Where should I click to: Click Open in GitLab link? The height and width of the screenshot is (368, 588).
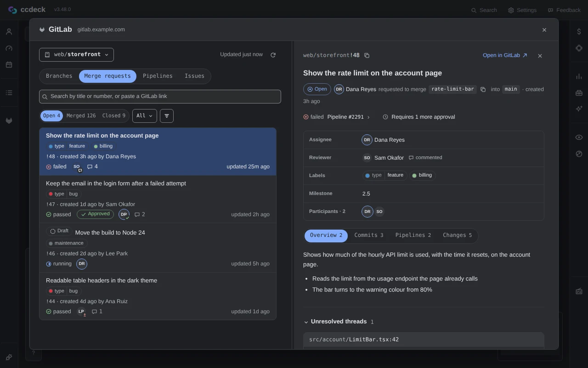click(505, 55)
